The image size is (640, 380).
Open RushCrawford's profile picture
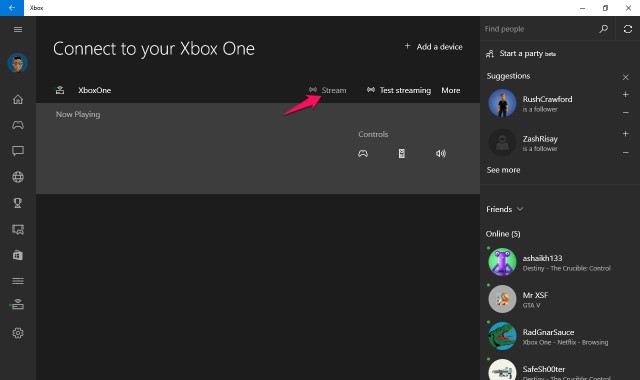click(502, 103)
